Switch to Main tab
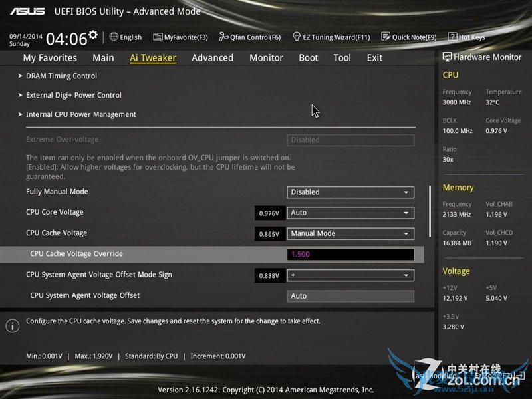Viewport: 532px width, 399px height. pyautogui.click(x=103, y=58)
